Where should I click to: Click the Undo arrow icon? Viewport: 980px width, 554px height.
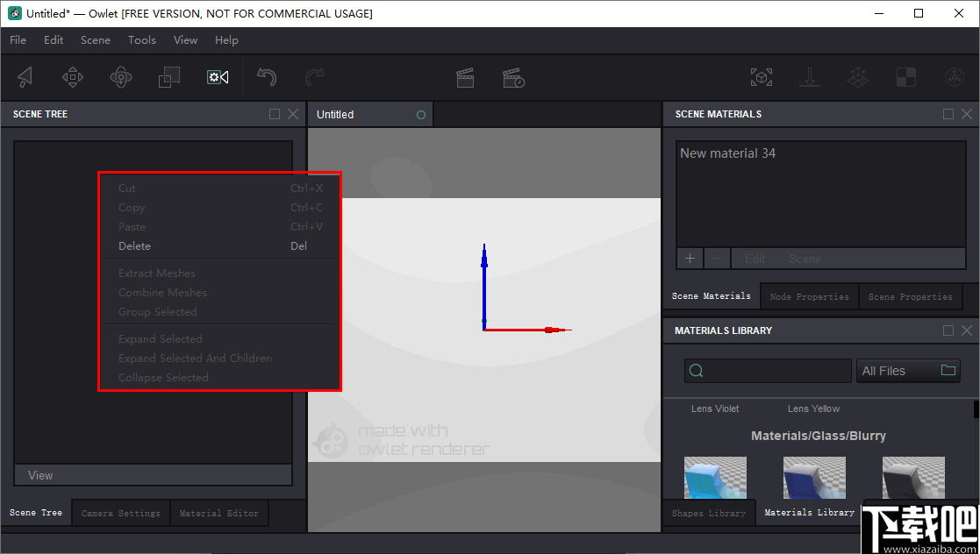(268, 77)
